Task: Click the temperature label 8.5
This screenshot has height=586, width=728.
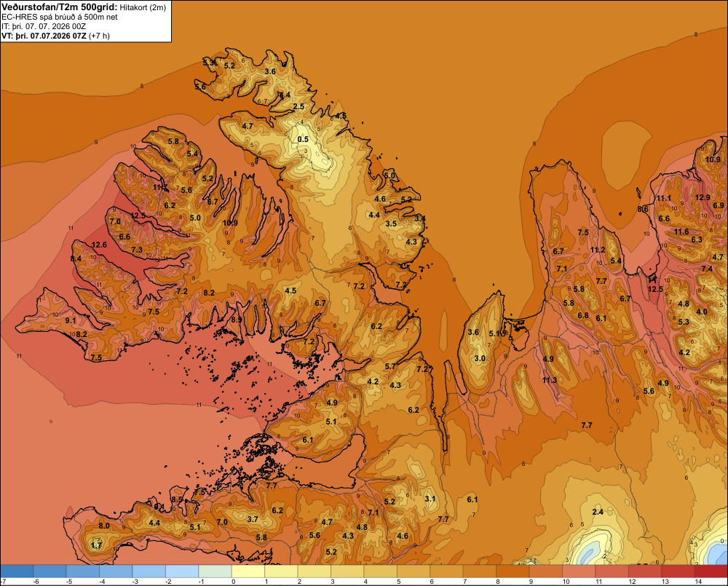Action: [x=178, y=499]
